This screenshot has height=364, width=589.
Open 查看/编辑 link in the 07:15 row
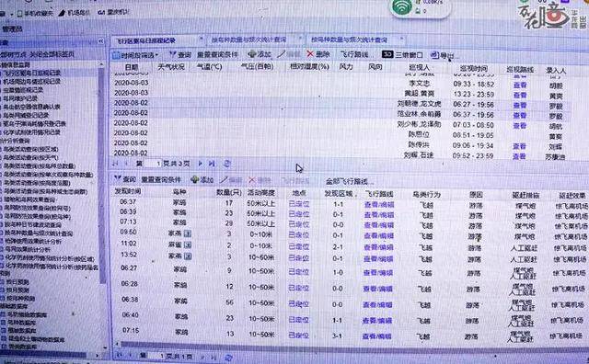tap(376, 336)
